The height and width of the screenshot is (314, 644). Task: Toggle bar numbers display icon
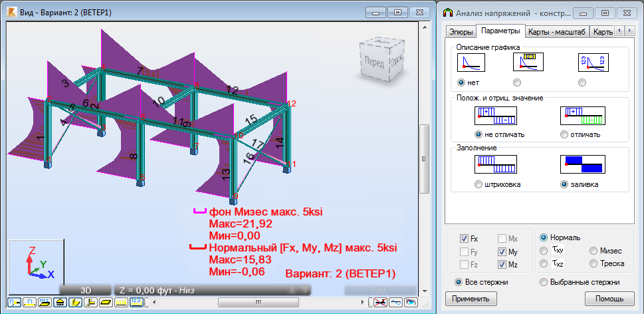(29, 303)
